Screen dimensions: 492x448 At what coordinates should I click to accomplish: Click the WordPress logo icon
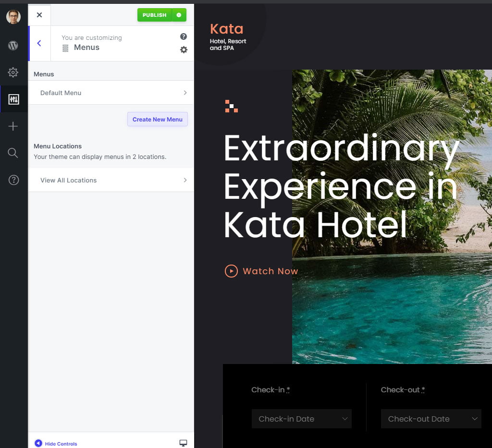(13, 46)
